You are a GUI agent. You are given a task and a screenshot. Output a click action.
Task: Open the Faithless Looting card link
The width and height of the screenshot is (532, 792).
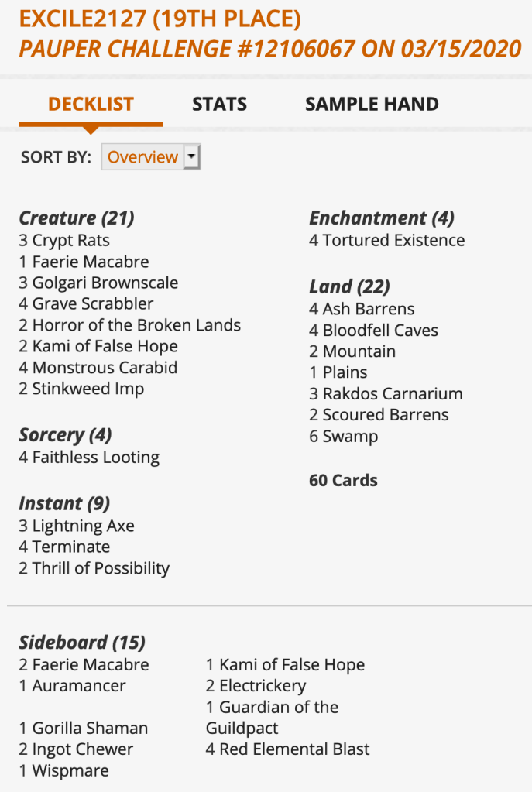pyautogui.click(x=95, y=458)
